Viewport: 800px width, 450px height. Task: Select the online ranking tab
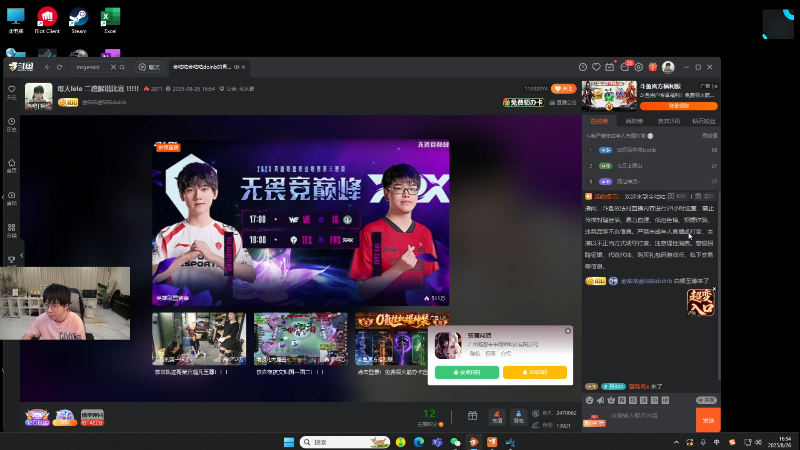pos(599,121)
